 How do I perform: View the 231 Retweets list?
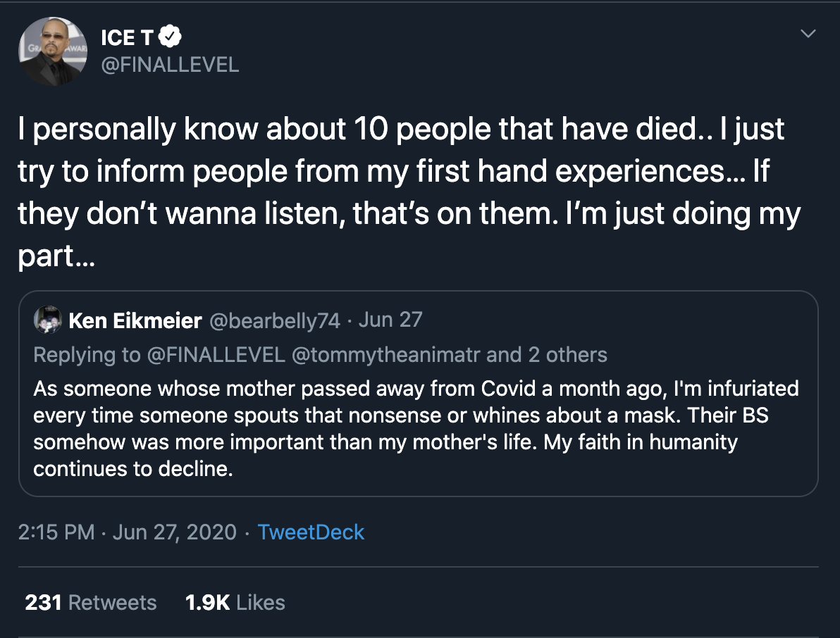91,603
